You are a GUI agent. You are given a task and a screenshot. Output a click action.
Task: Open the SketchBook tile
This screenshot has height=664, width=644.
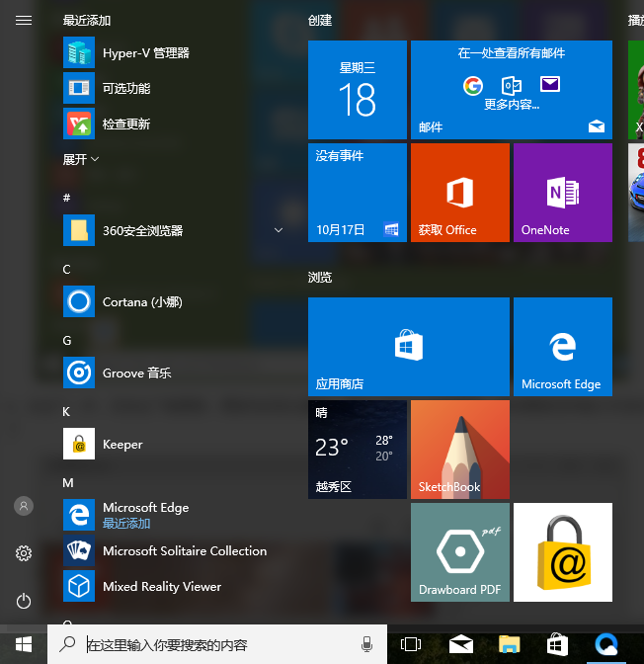(x=459, y=450)
